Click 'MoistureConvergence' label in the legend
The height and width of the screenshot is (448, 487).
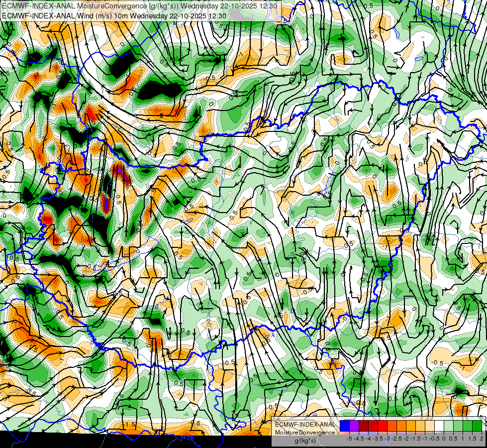[305, 433]
